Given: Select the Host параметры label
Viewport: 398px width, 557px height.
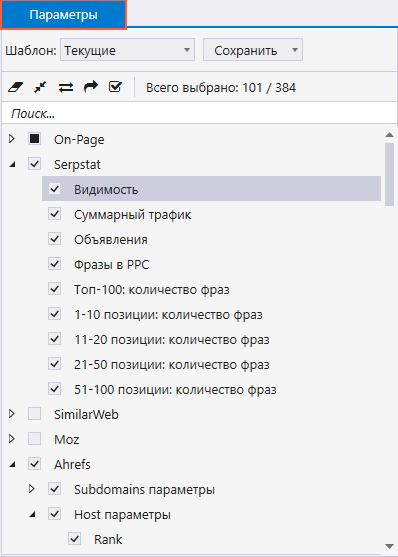Looking at the screenshot, I should (122, 515).
